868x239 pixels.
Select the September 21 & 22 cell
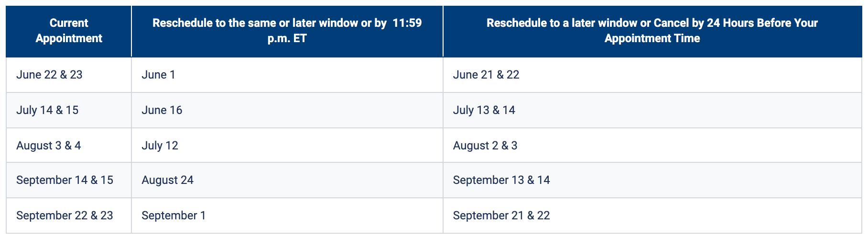501,216
